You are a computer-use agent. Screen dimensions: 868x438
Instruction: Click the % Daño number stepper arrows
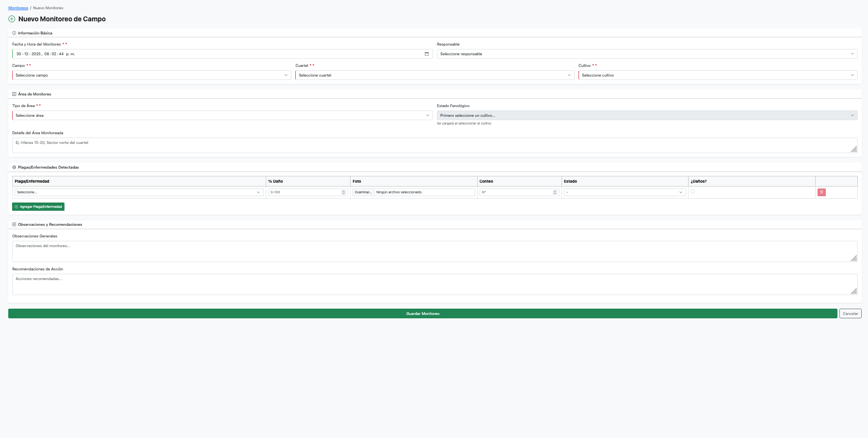[x=344, y=192]
